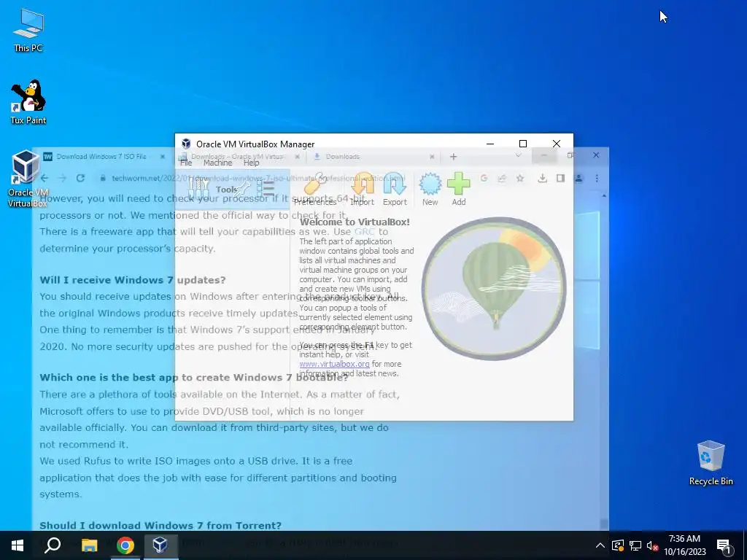Click the pin icon beside Tools
This screenshot has width=747, height=560.
point(242,190)
